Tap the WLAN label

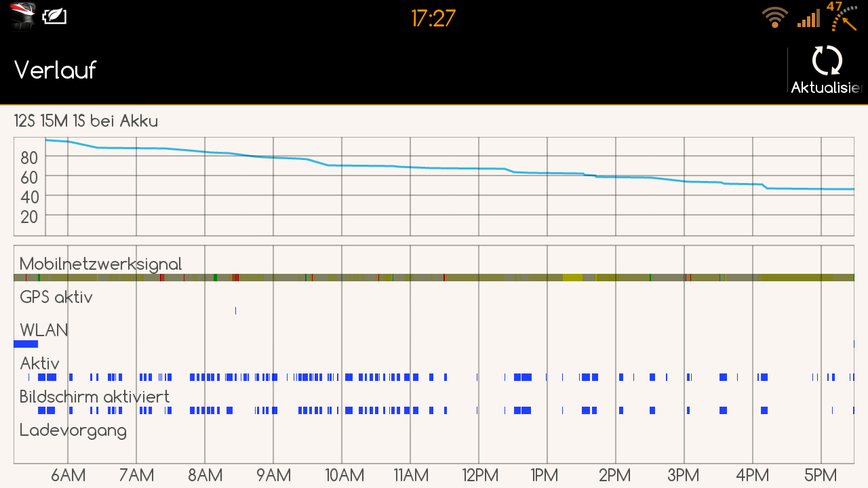coord(44,330)
